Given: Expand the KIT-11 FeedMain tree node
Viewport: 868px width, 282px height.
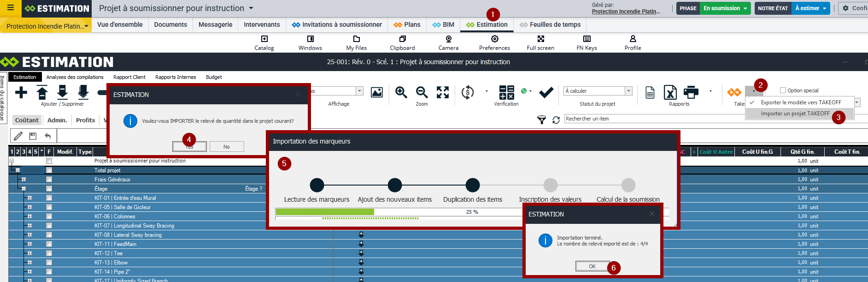Looking at the screenshot, I should [29, 244].
